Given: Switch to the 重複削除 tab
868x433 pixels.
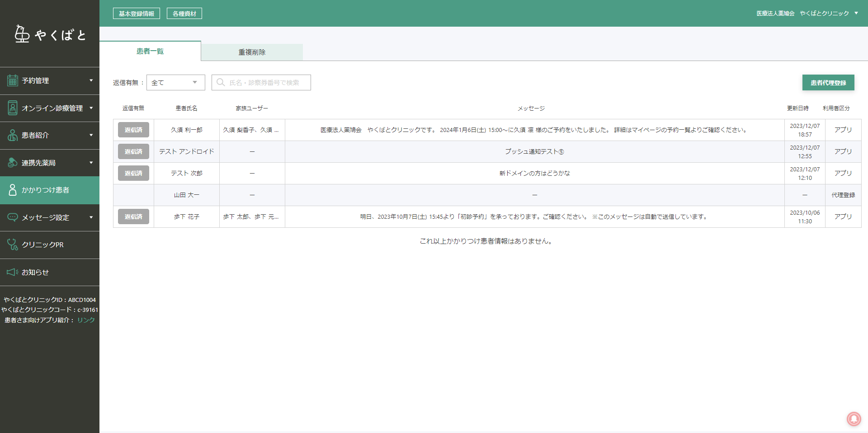Looking at the screenshot, I should point(252,52).
